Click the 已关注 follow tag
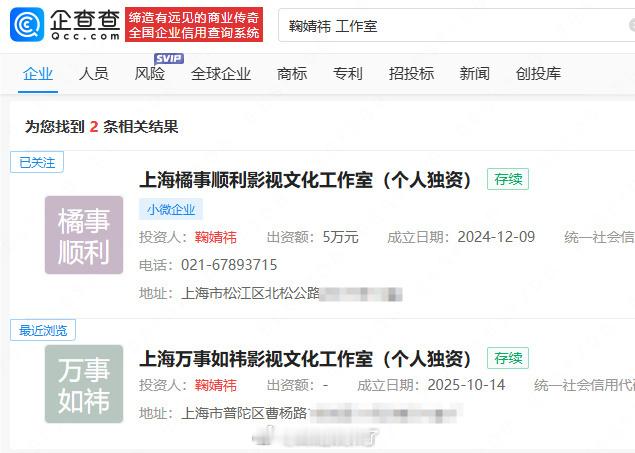The height and width of the screenshot is (453, 635). (x=37, y=162)
